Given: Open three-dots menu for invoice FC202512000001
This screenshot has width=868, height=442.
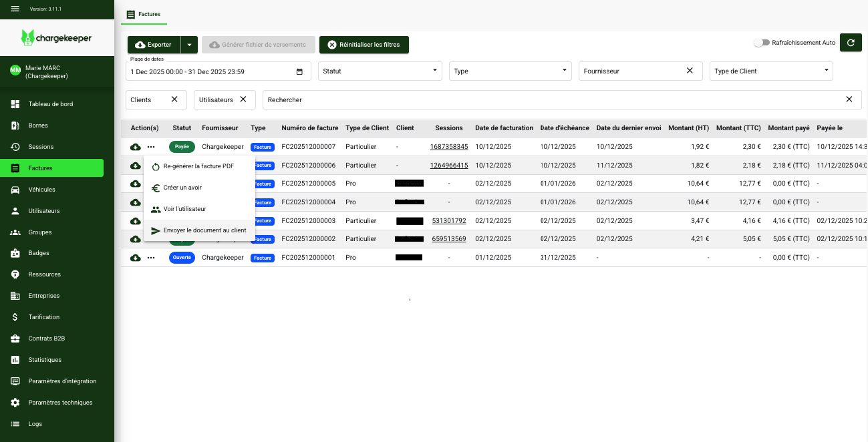Looking at the screenshot, I should pyautogui.click(x=151, y=258).
